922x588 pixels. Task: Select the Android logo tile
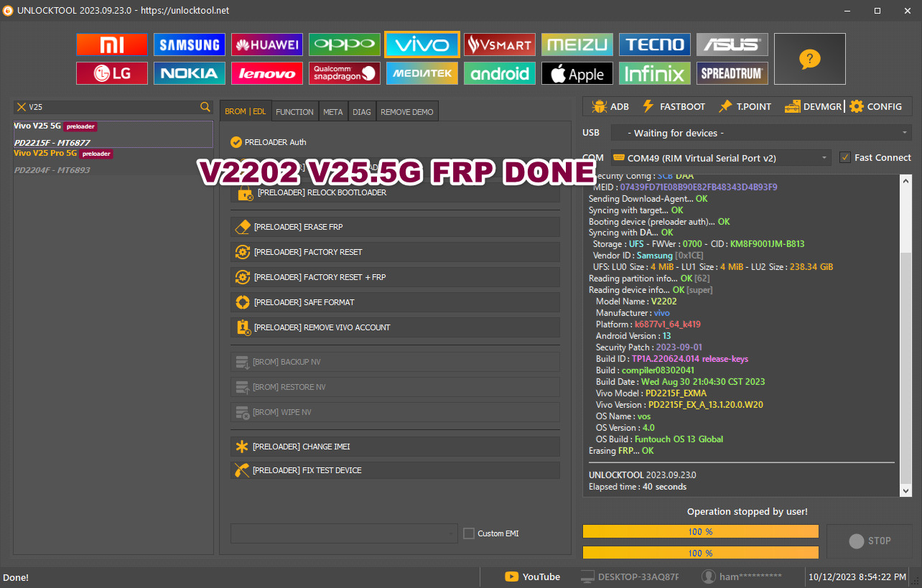(500, 73)
